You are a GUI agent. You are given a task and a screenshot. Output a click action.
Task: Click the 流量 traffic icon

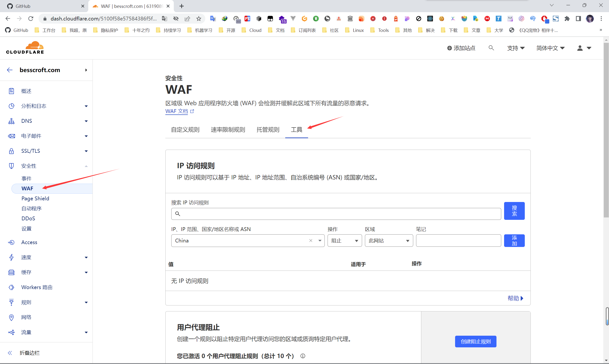pos(11,332)
